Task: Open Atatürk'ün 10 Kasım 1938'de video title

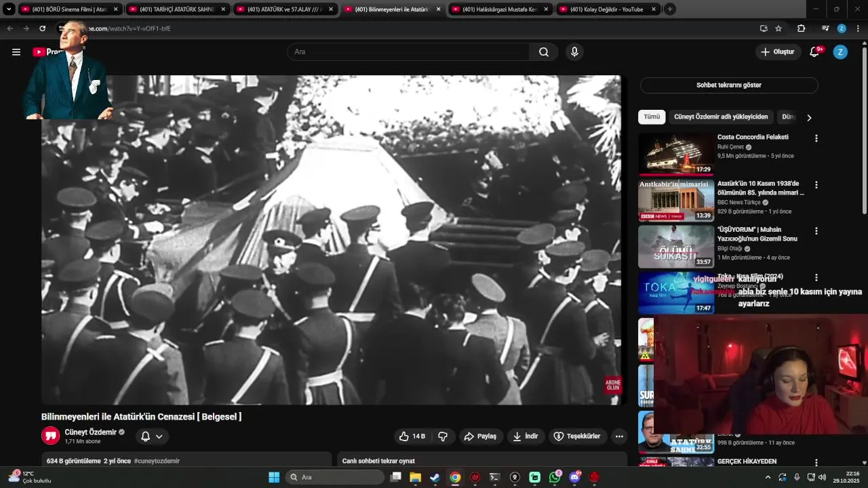Action: point(759,188)
